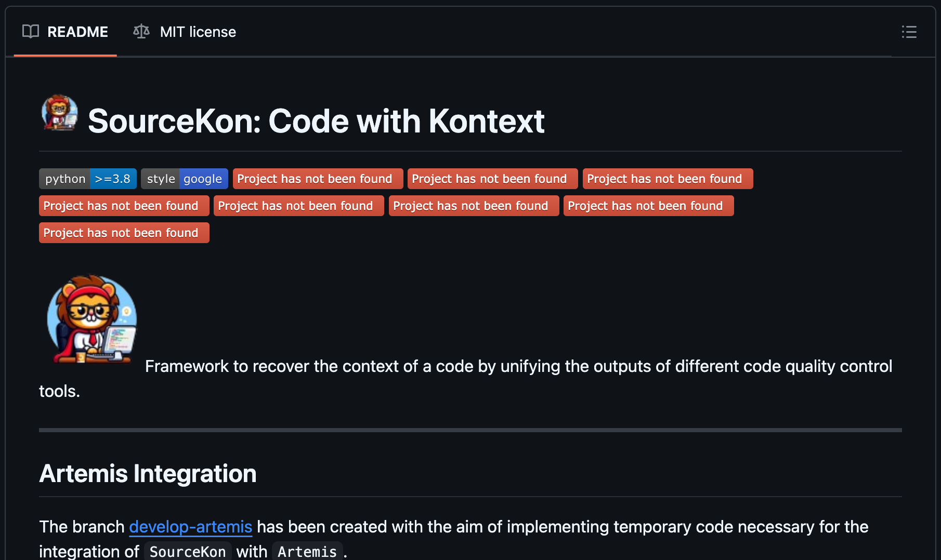The image size is (941, 560).
Task: Click the scales icon beside MIT license
Action: coord(141,32)
